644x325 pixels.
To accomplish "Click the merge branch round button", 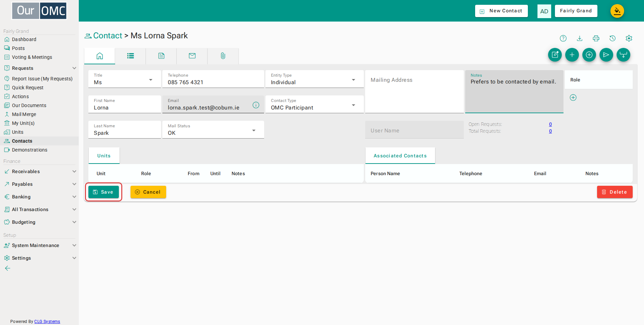I will pyautogui.click(x=623, y=55).
